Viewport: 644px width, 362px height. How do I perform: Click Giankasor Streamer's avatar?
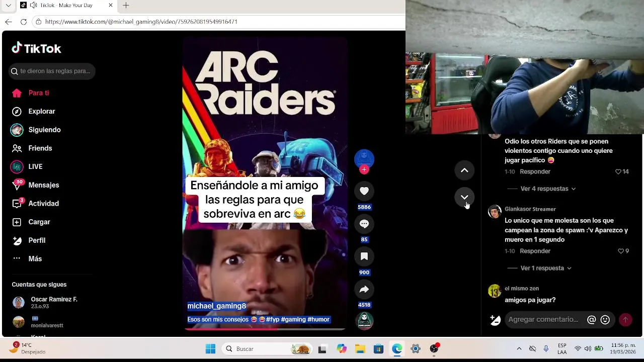point(495,212)
